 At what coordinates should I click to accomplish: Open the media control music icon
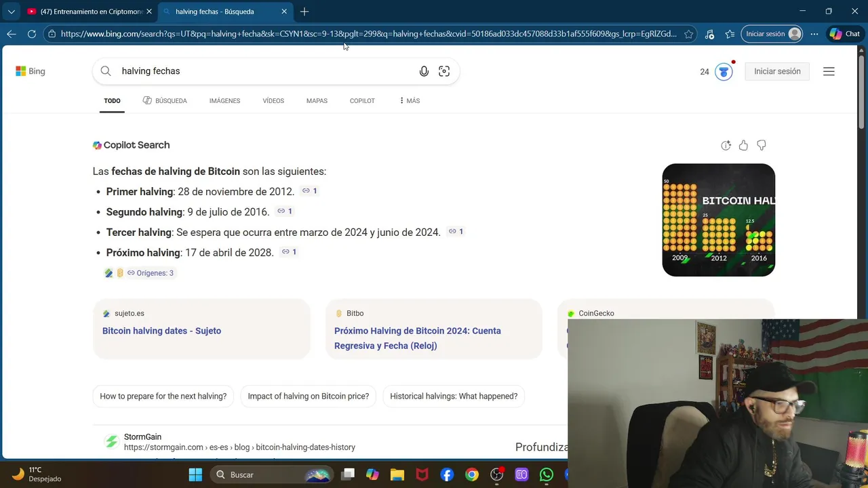pos(709,34)
